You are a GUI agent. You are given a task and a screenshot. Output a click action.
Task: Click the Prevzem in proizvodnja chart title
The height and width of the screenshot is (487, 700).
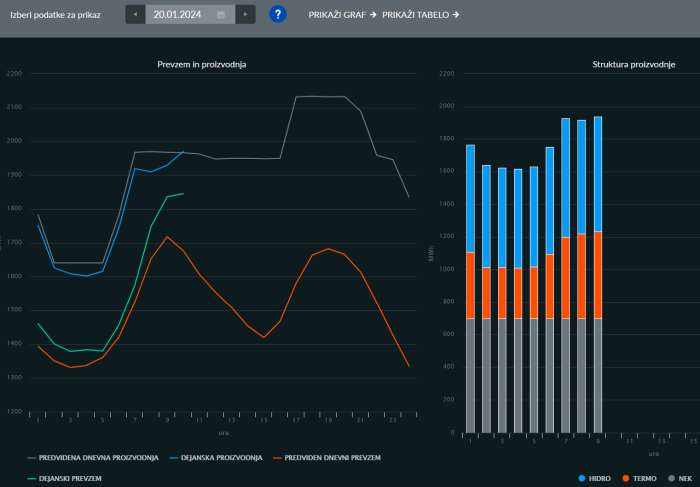[x=202, y=64]
